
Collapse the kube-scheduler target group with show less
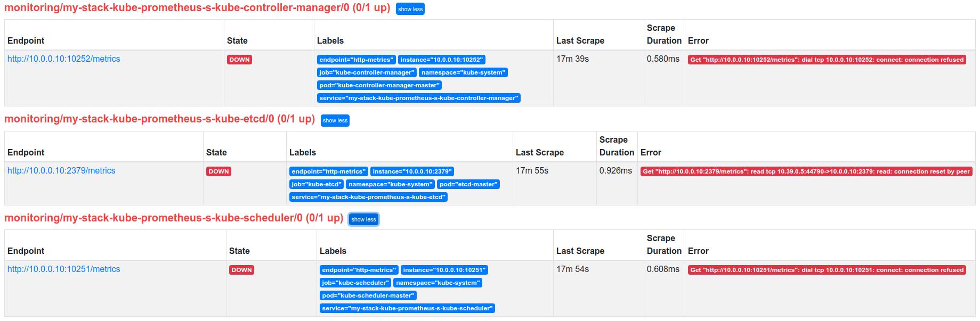click(363, 219)
